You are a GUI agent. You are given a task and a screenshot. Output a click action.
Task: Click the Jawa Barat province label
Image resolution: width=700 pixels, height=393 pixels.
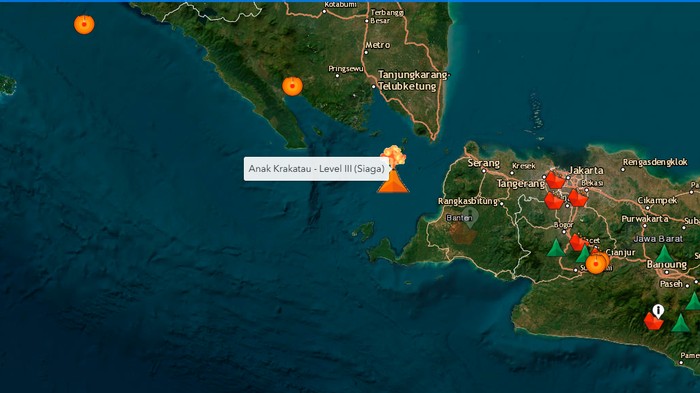tap(658, 239)
